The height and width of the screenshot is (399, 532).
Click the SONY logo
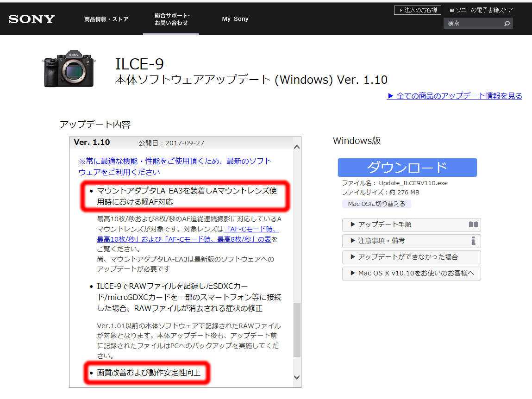tap(31, 19)
